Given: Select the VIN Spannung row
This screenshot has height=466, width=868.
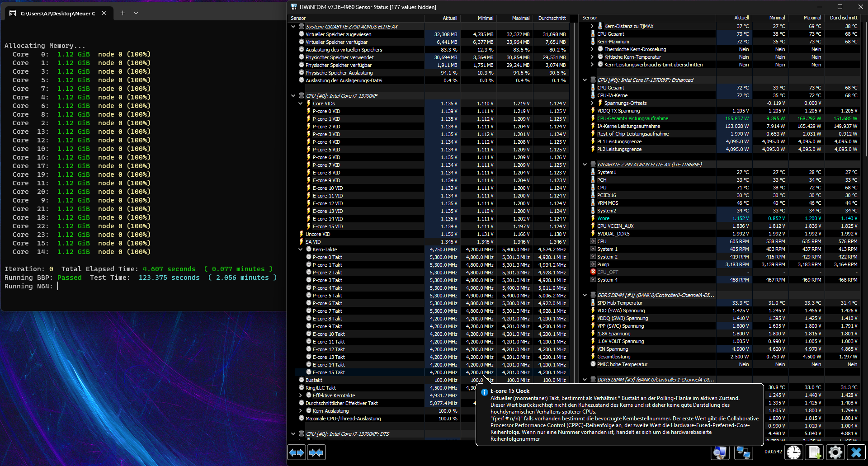Looking at the screenshot, I should pos(720,349).
